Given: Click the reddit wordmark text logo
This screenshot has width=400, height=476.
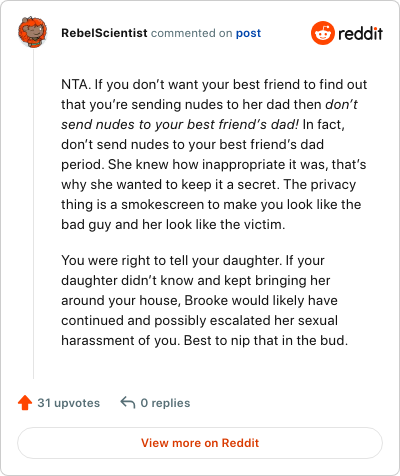Looking at the screenshot, I should (360, 33).
